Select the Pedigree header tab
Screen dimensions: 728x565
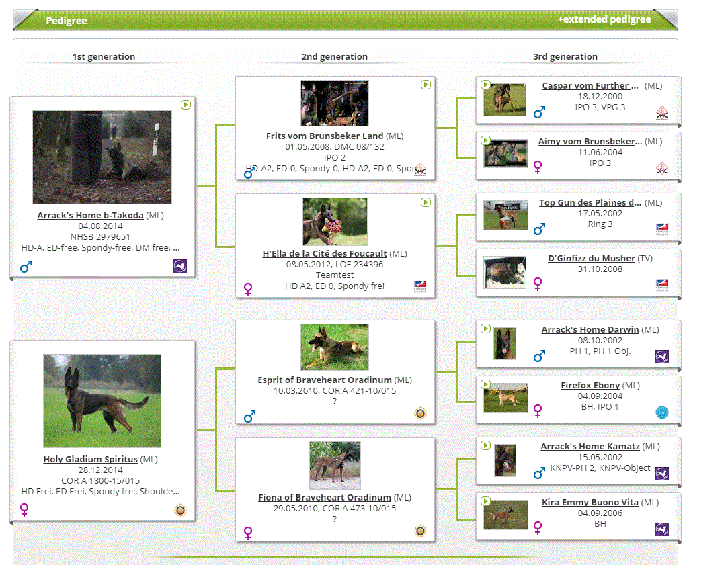click(x=67, y=21)
